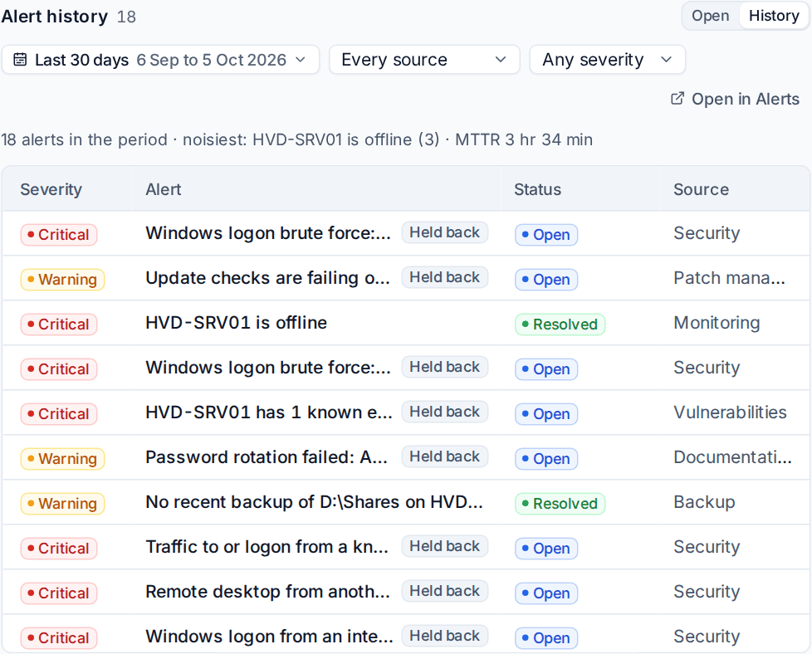
Task: Click Resolved status of No recent backup row
Action: point(560,503)
